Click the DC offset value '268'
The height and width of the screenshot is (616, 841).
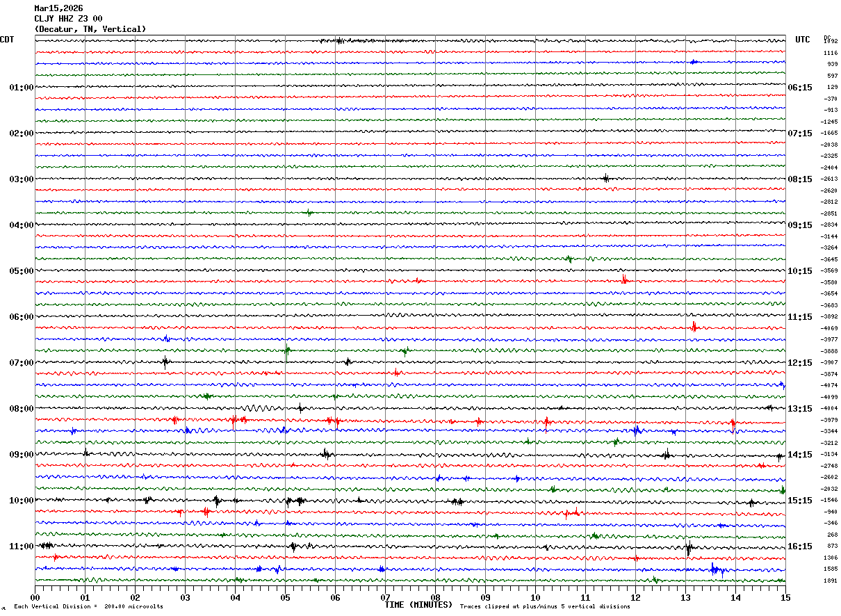(832, 535)
